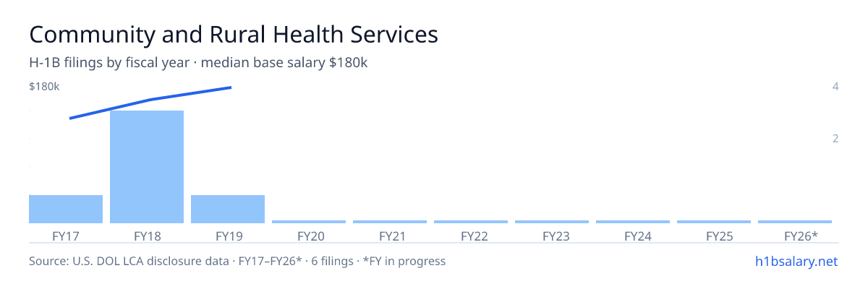
Task: Select the FY19 filings bar
Action: tap(228, 209)
